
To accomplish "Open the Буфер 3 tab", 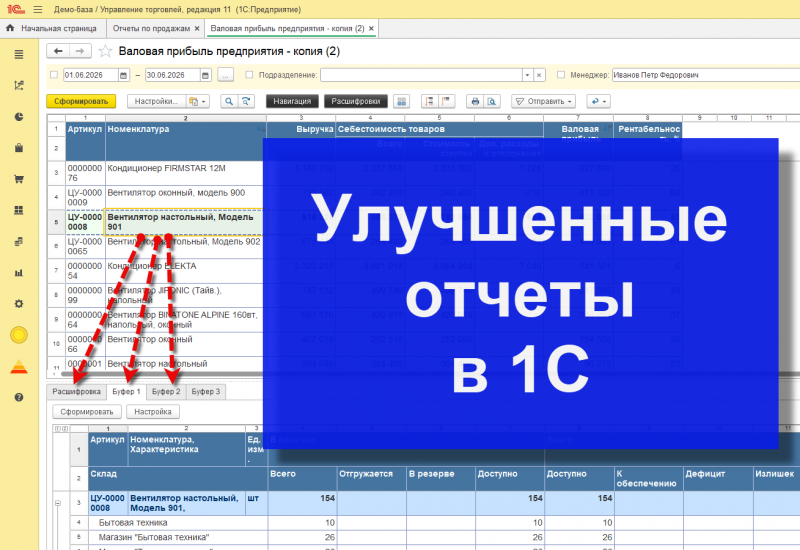I will (x=206, y=391).
